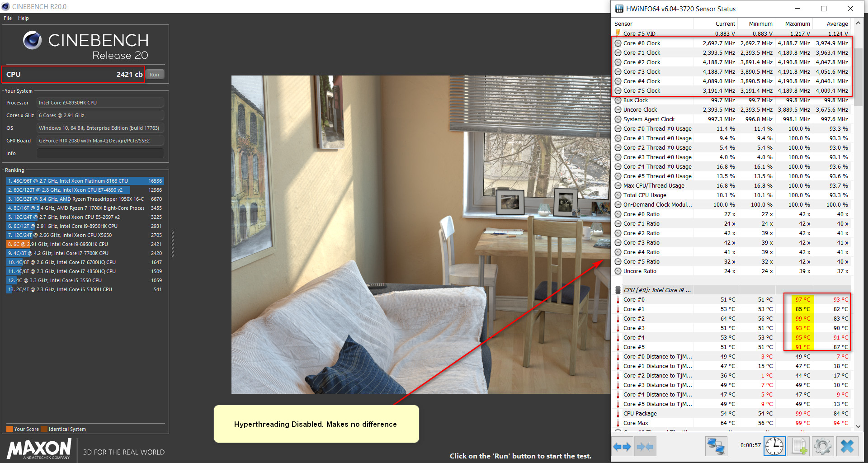Start logging with the spreadsheet plus icon

(799, 447)
